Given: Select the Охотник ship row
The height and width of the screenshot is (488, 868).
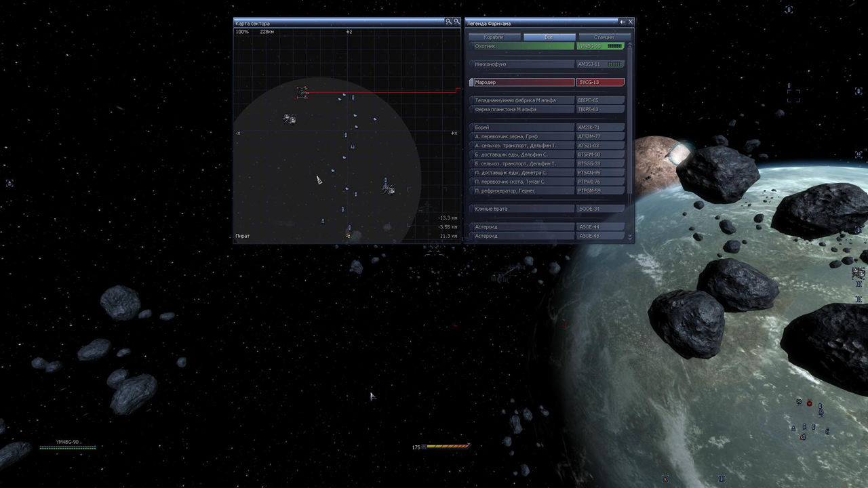Looking at the screenshot, I should tap(547, 46).
